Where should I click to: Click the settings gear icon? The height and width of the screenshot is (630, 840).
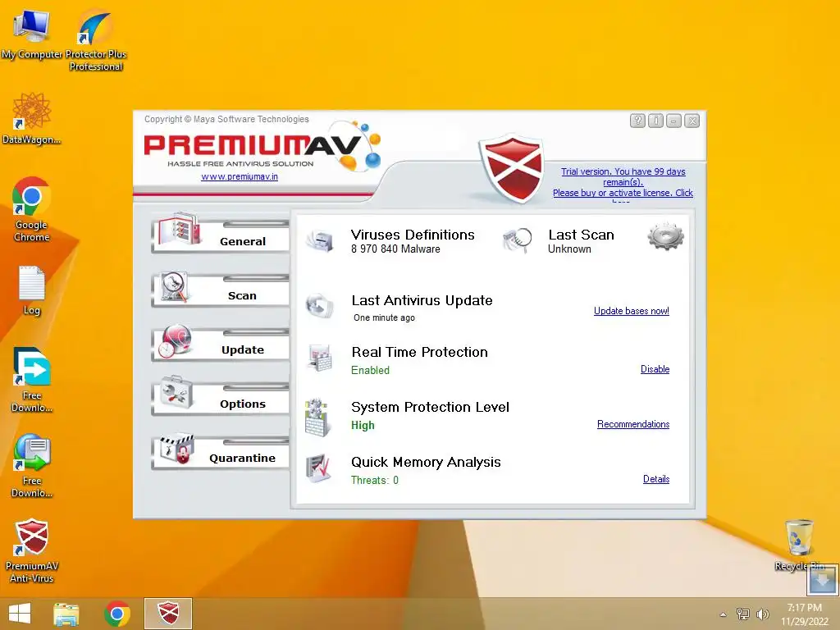tap(665, 237)
